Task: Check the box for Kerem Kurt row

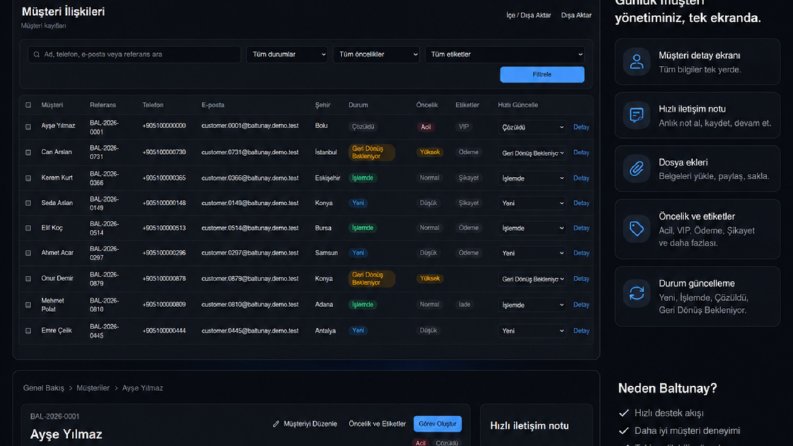Action: coord(28,178)
